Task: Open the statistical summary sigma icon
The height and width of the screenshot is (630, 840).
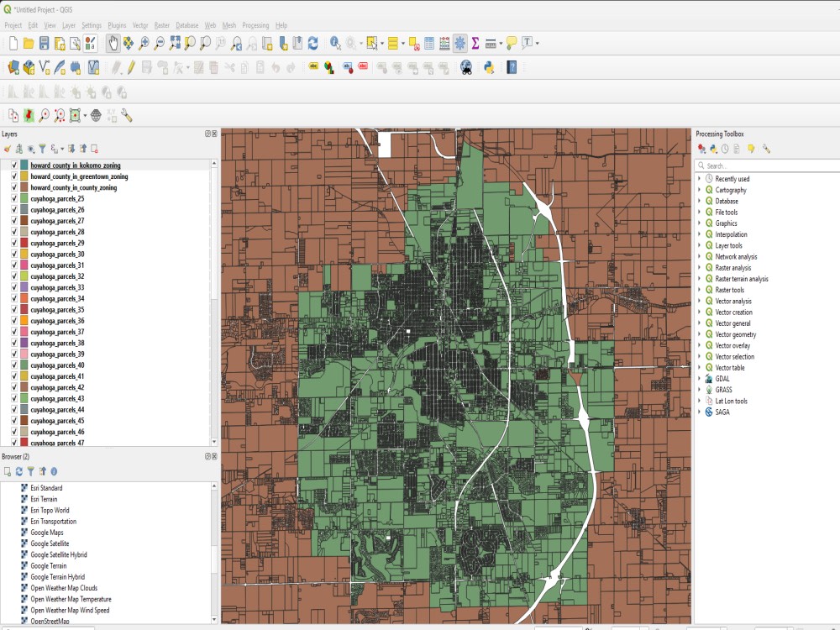Action: coord(475,44)
